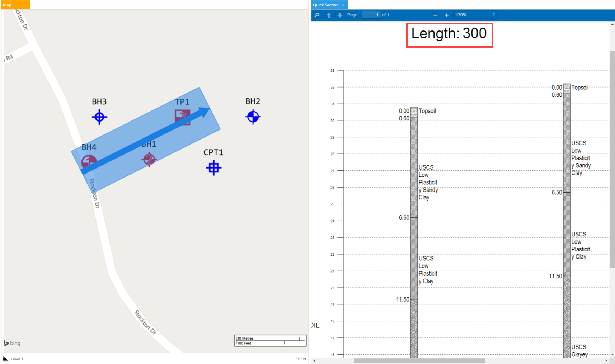Click elevation axis label 18
The image size is (615, 364).
tap(332, 321)
